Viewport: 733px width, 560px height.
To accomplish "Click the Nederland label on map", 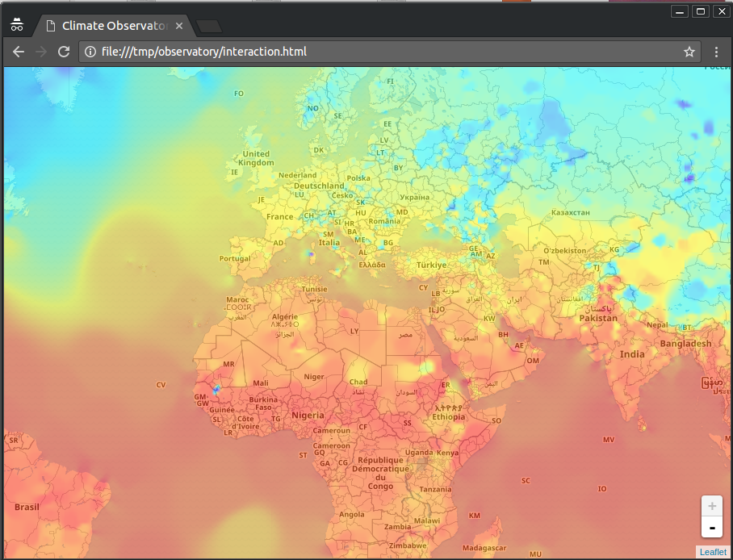I will pyautogui.click(x=297, y=175).
